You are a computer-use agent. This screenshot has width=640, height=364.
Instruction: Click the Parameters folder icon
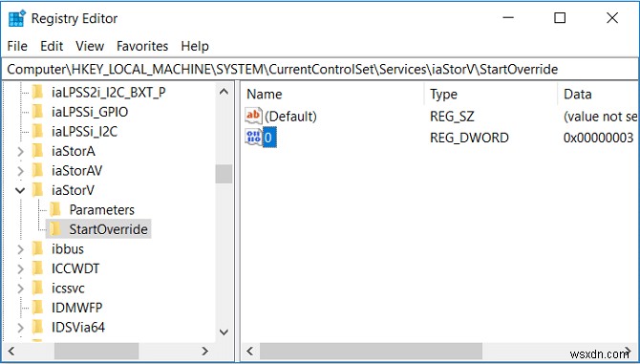coord(55,210)
